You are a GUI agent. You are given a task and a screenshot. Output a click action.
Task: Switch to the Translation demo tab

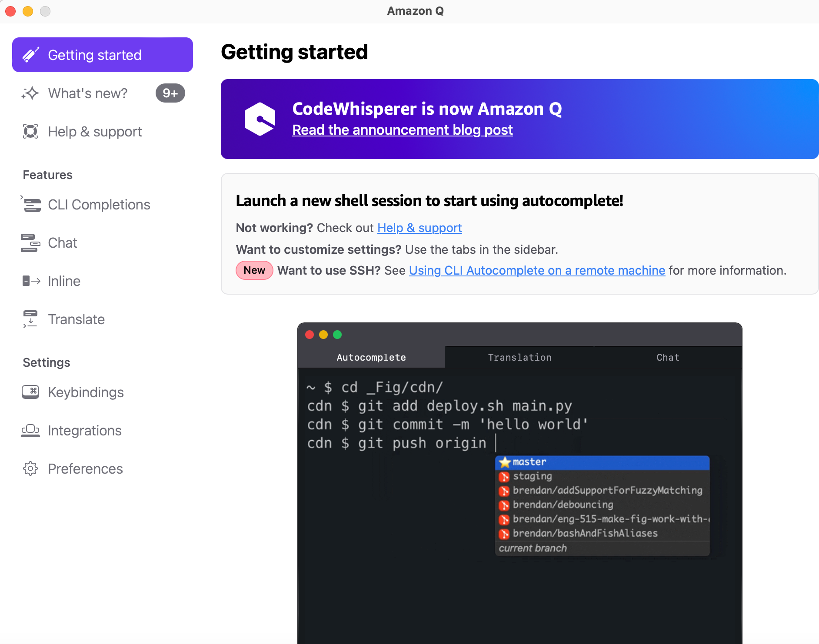click(x=519, y=357)
